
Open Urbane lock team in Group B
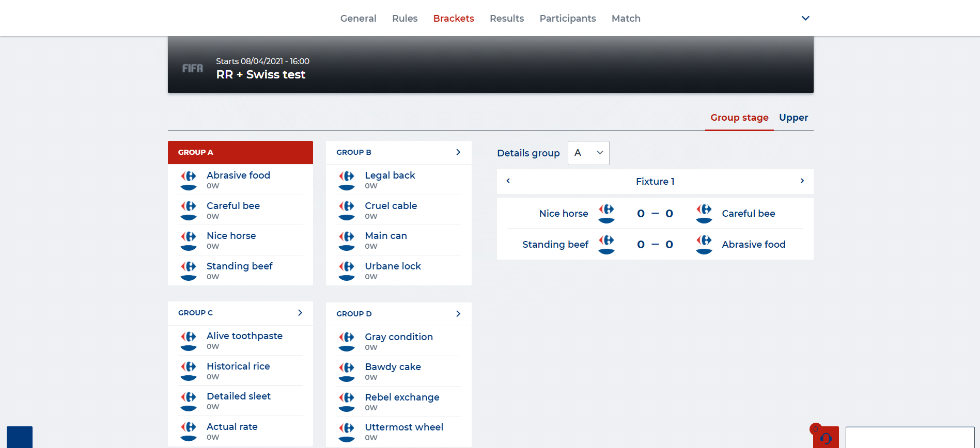393,266
